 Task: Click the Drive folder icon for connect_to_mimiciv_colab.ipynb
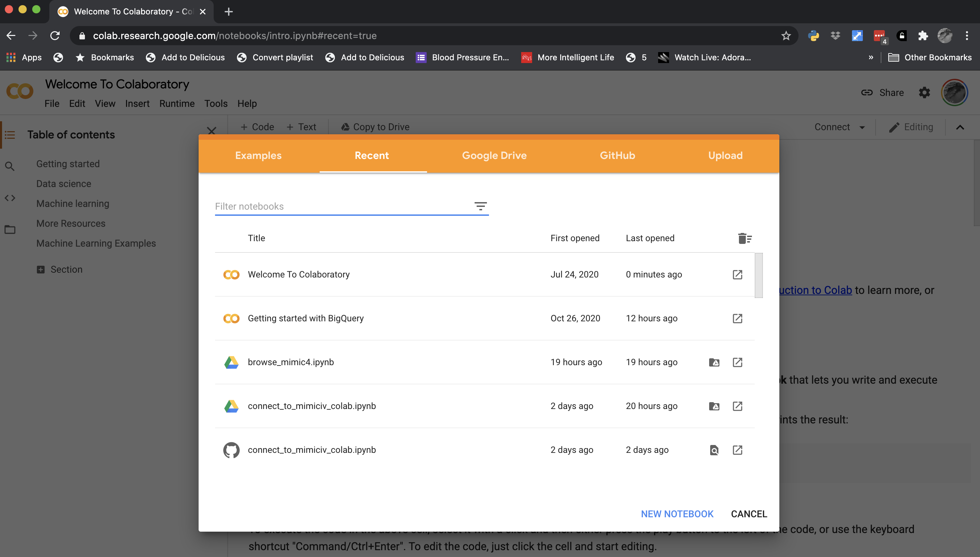click(714, 406)
